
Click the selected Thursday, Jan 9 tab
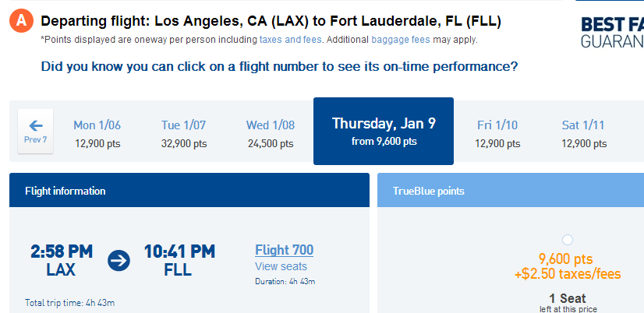[384, 132]
